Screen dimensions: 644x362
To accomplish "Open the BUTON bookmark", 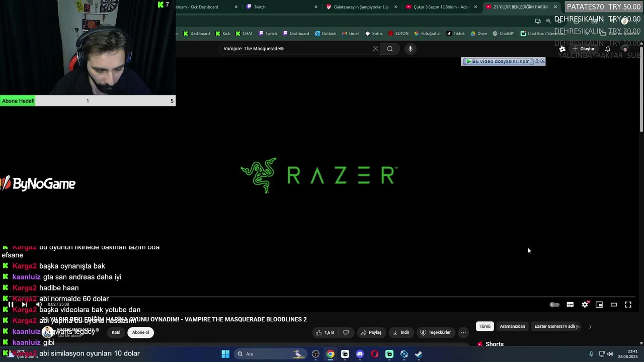I will [x=398, y=34].
